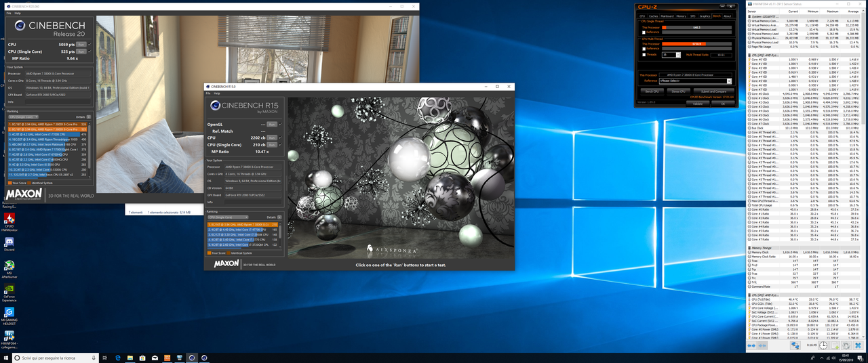868x363 pixels.
Task: Open Edge browser from taskbar
Action: [x=118, y=358]
